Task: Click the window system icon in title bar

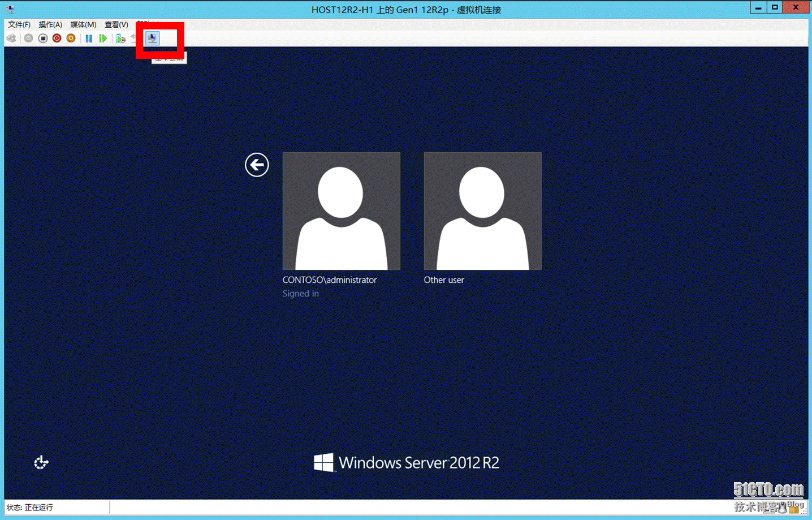Action: 10,9
